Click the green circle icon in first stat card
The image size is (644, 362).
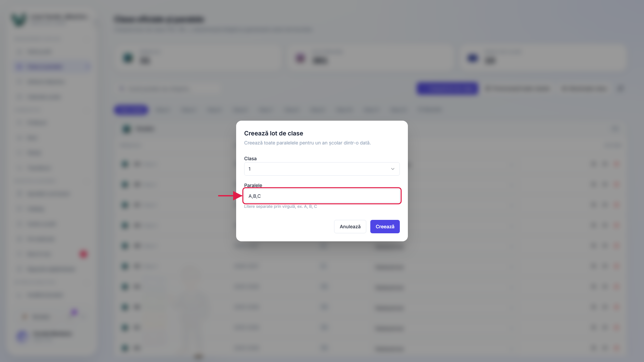pos(128,58)
